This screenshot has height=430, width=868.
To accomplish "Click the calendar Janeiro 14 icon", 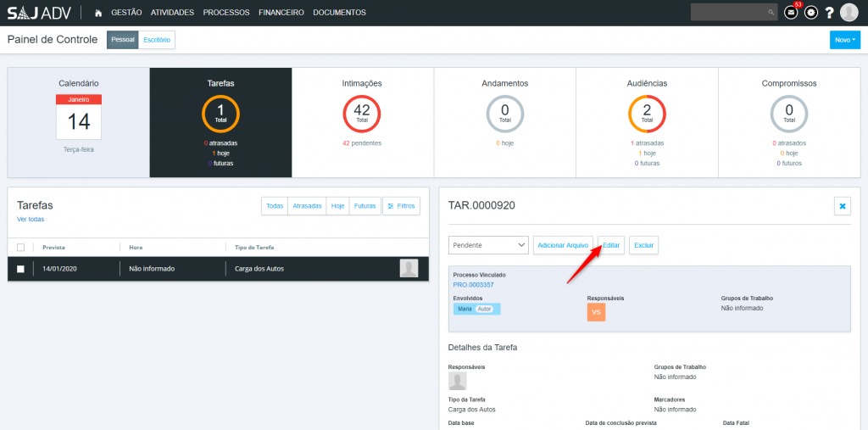I will pos(79,117).
